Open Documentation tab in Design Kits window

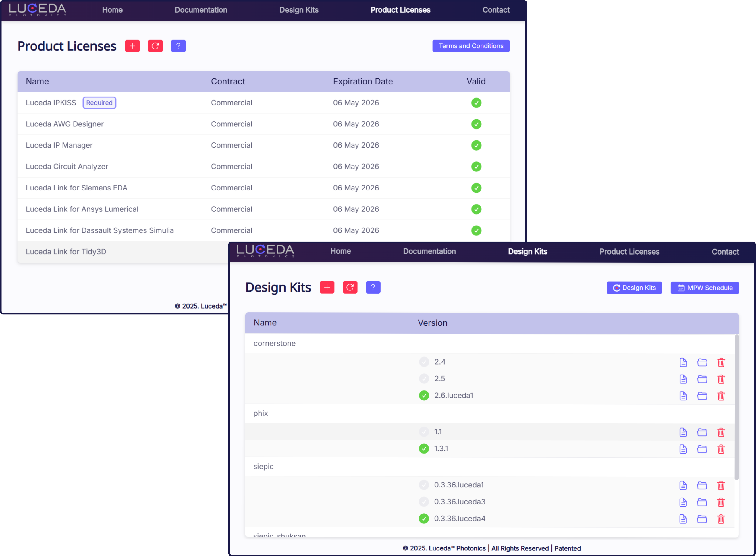coord(429,252)
